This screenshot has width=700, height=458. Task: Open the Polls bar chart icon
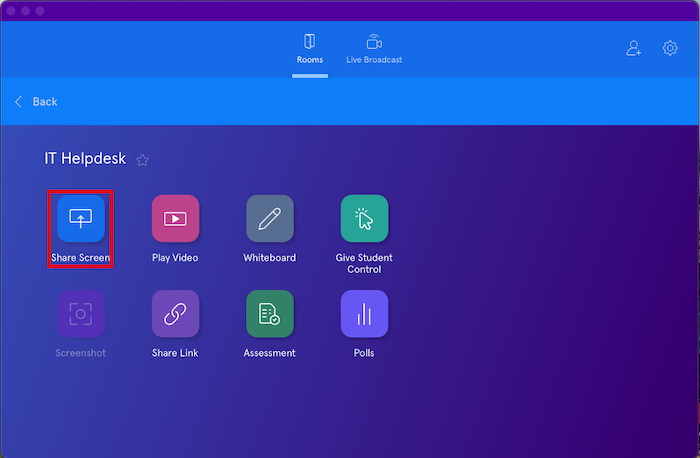(x=364, y=314)
